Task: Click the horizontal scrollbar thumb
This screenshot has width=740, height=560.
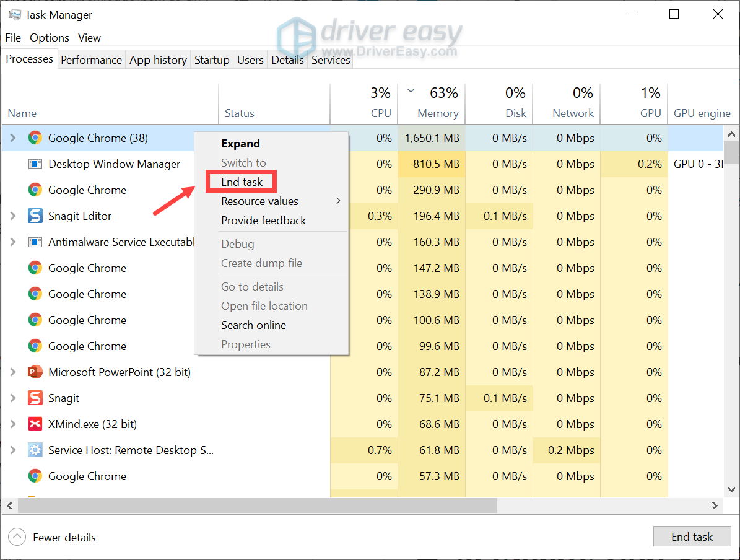Action: pos(258,505)
